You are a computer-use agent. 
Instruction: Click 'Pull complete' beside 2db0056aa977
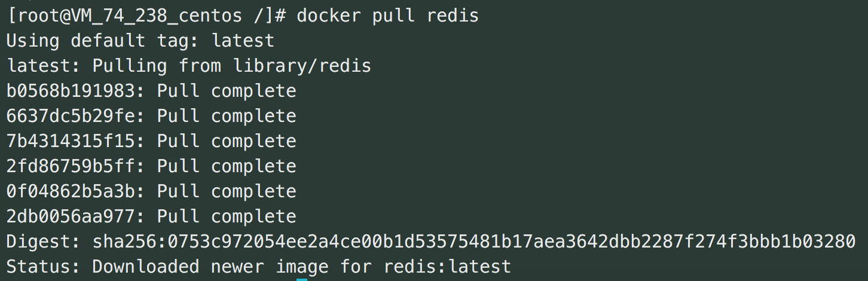(x=227, y=216)
